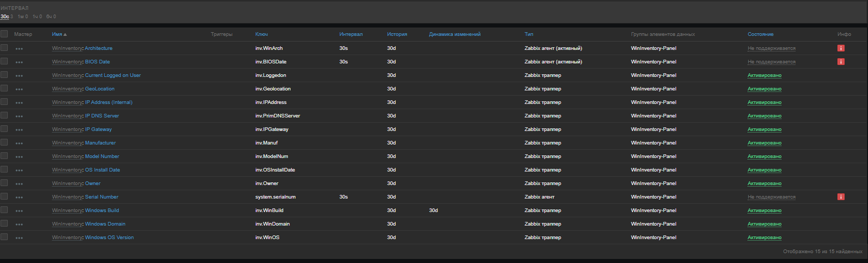Open three-dot menu for Architecture item
The height and width of the screenshot is (263, 868).
click(x=19, y=49)
